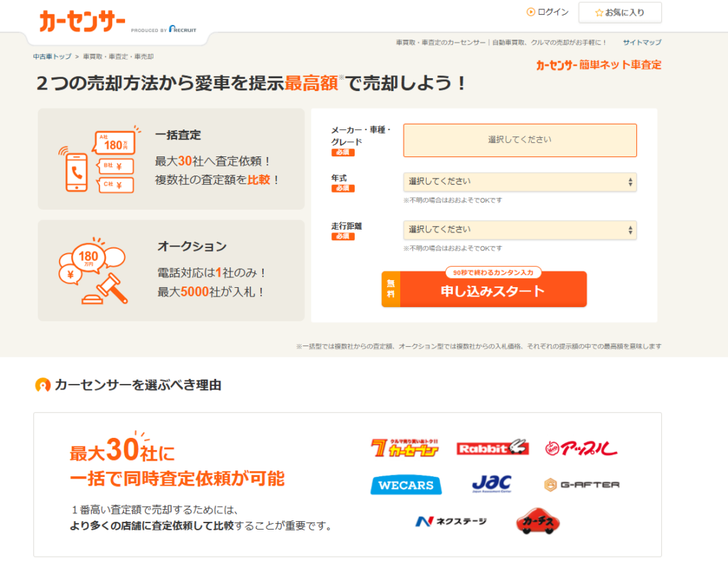Open the ログイン link
The height and width of the screenshot is (568, 728).
click(x=552, y=12)
